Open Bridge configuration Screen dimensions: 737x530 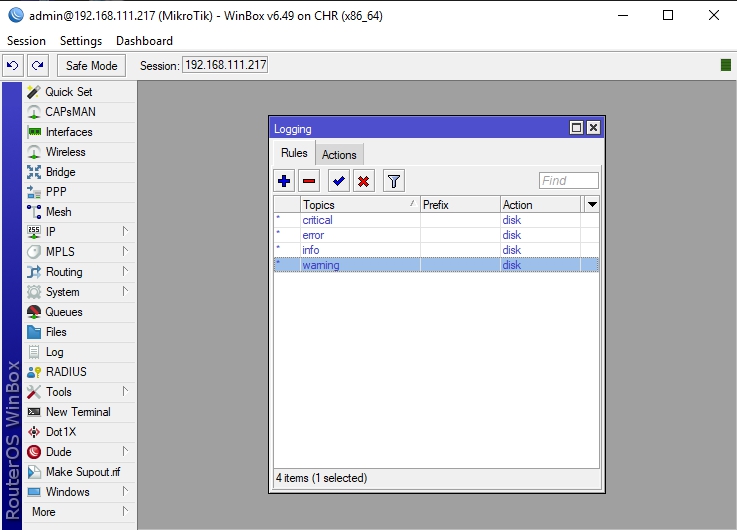[x=80, y=172]
